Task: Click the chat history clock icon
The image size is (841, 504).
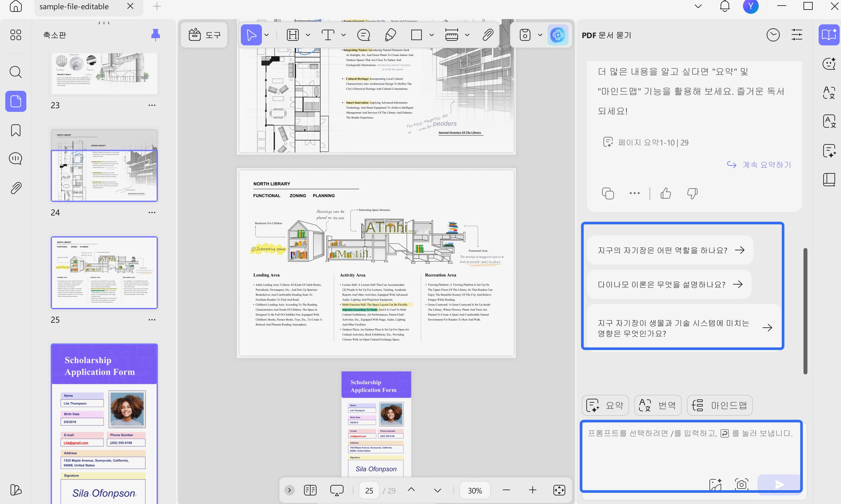Action: coord(773,35)
